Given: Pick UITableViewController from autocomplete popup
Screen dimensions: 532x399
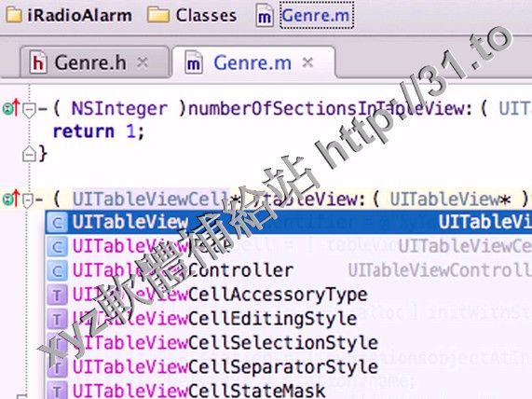Looking at the screenshot, I should [289, 270].
